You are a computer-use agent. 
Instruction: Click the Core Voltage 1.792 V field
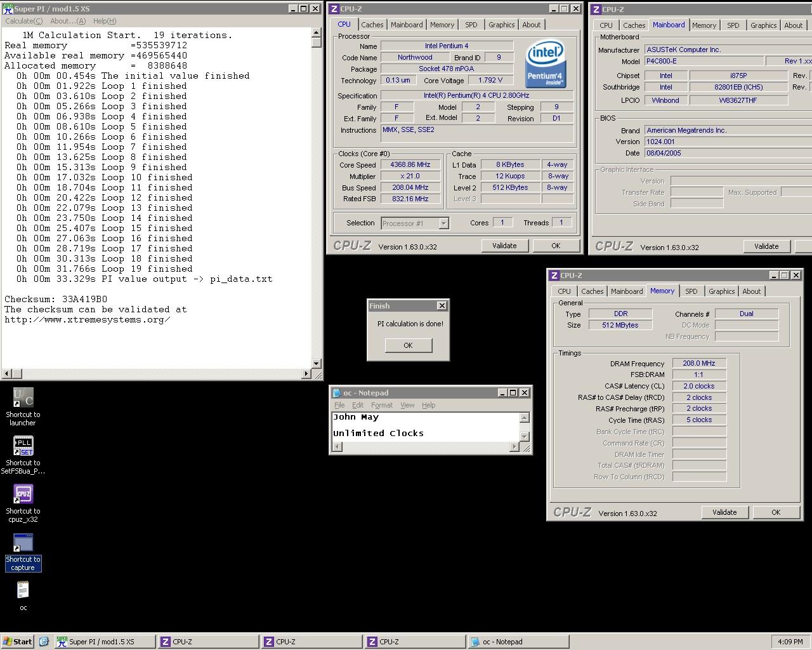click(490, 81)
